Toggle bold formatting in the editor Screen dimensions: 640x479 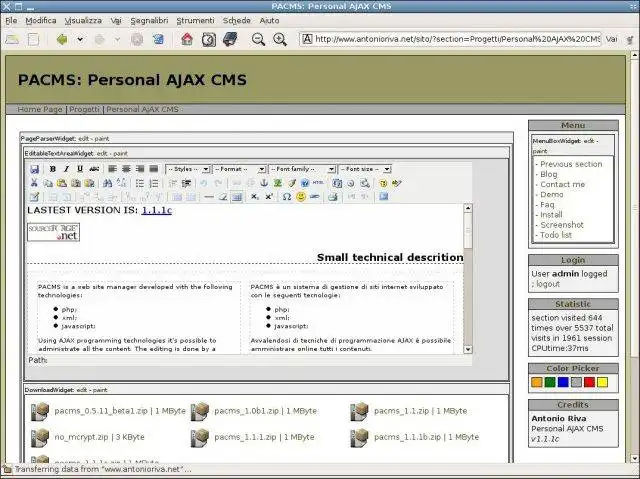(53, 169)
